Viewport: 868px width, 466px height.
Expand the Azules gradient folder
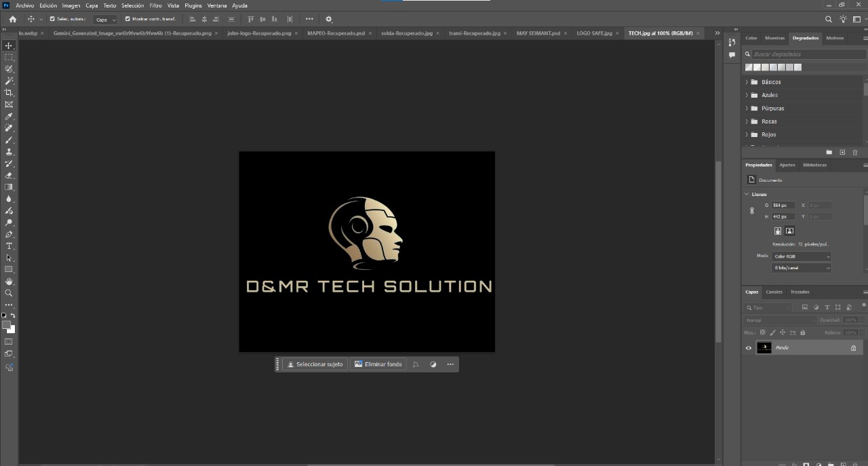point(747,95)
